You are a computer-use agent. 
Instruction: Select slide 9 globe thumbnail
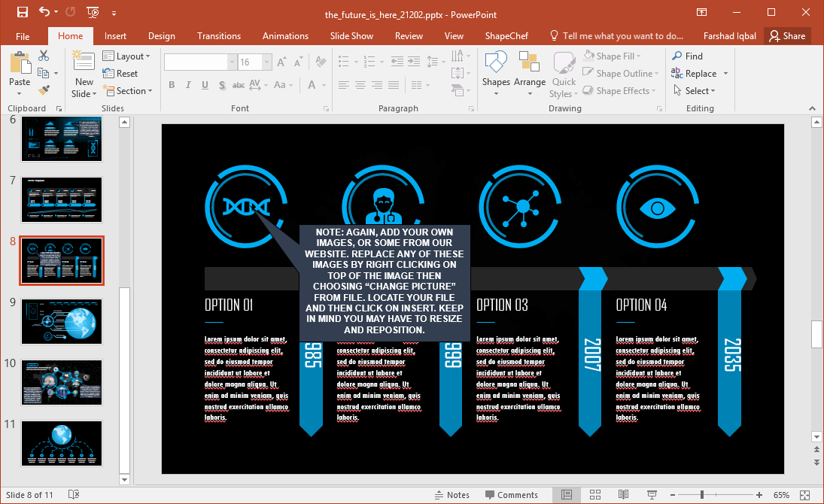62,322
